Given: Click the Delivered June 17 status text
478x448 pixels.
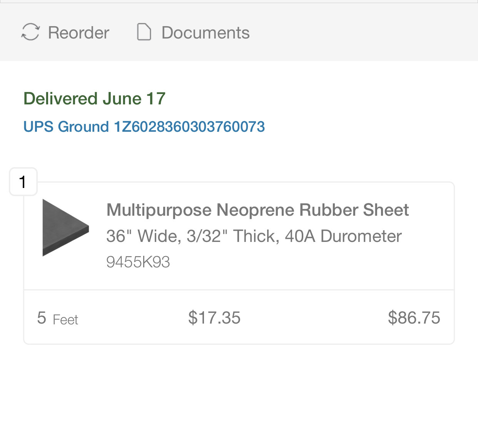Looking at the screenshot, I should tap(94, 99).
